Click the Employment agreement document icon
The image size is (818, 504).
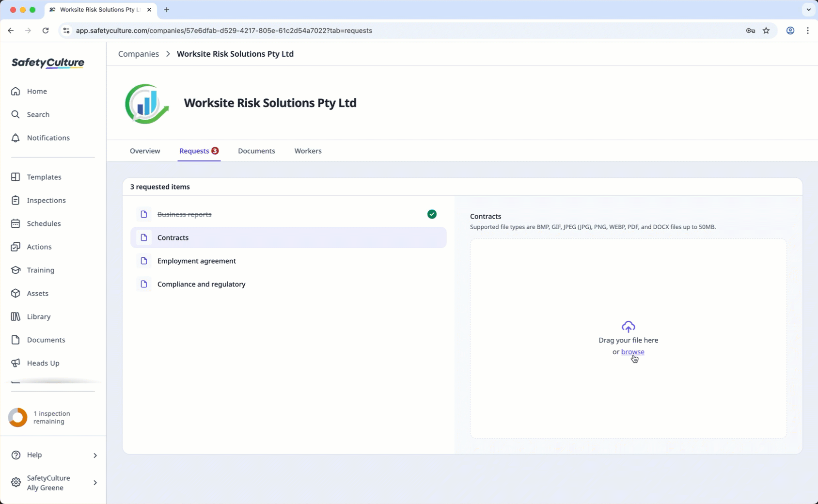click(144, 261)
